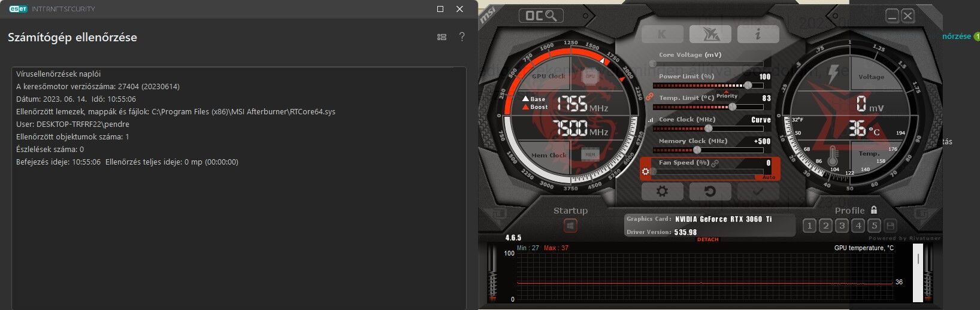The height and width of the screenshot is (310, 980).
Task: Toggle fan Auto mode button
Action: tap(769, 177)
